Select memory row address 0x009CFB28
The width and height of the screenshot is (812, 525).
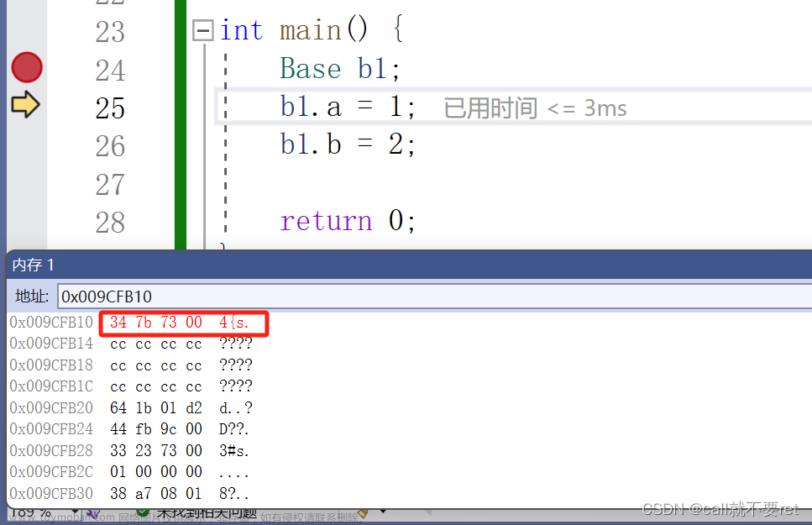coord(51,451)
